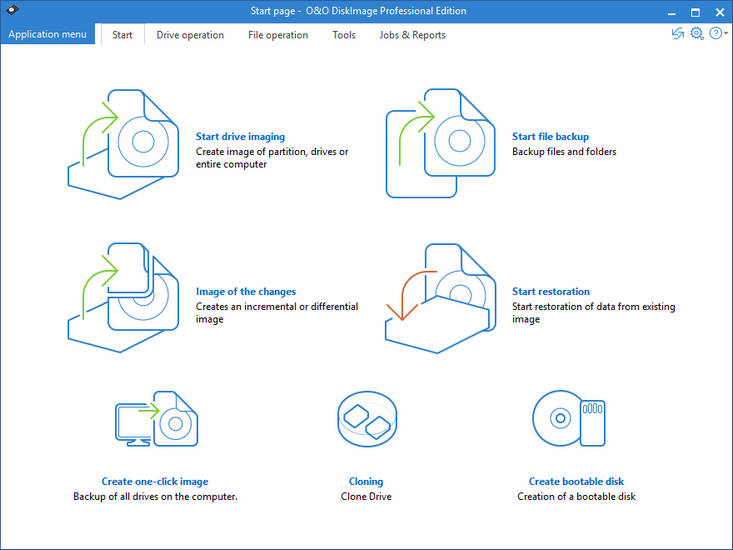Viewport: 733px width, 550px height.
Task: Switch to the File operation tab
Action: (x=279, y=35)
